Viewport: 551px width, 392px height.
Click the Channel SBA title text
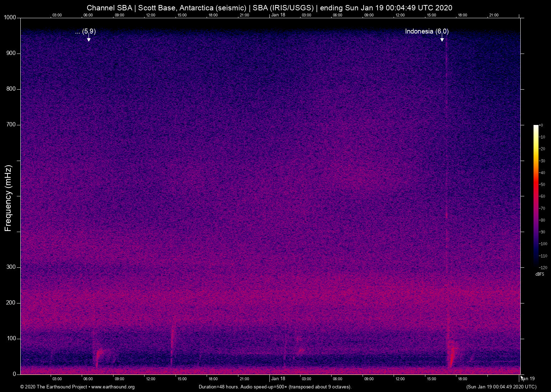[x=109, y=8]
